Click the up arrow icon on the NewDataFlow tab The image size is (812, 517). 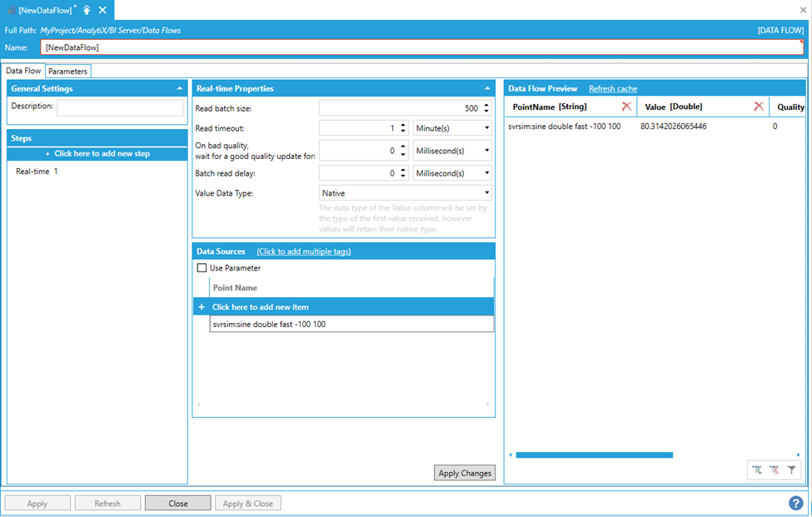(x=87, y=10)
